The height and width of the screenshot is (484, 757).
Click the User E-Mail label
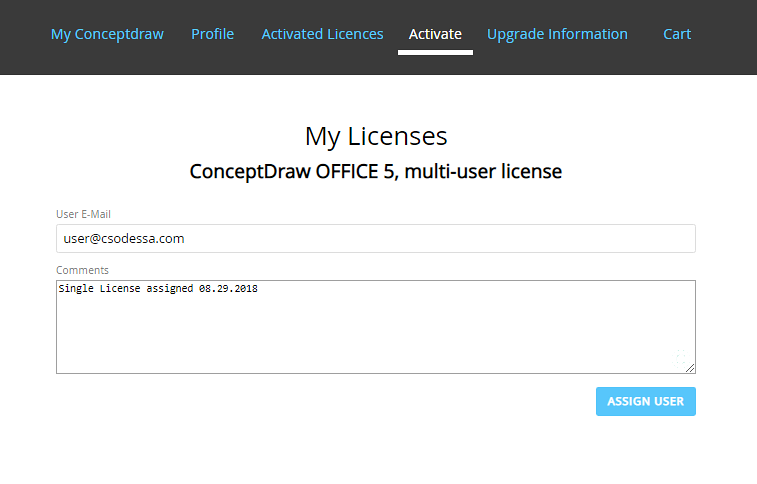click(x=83, y=214)
